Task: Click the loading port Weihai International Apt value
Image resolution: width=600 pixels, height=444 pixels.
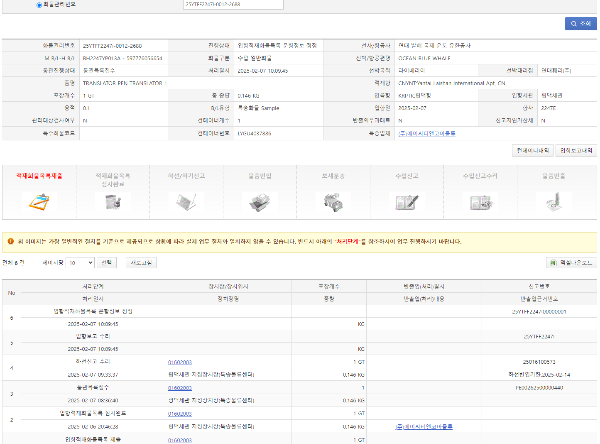Action: pyautogui.click(x=452, y=83)
